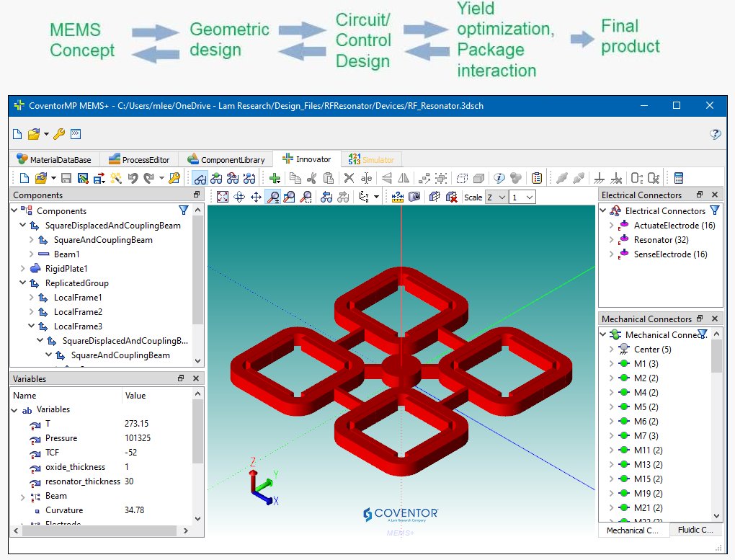Click the new document icon in the top toolbar

(x=17, y=134)
